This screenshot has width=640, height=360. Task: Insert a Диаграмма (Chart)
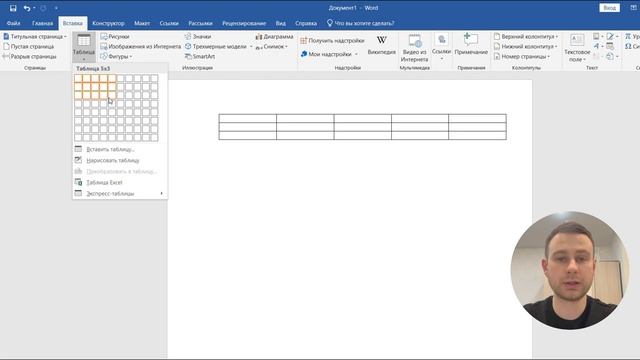[274, 36]
